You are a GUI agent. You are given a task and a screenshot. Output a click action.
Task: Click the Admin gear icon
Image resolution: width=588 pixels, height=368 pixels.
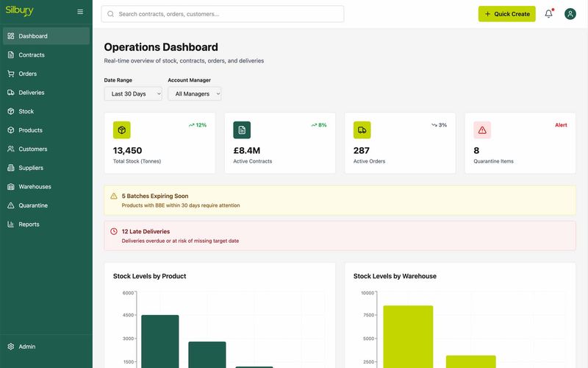(x=11, y=346)
